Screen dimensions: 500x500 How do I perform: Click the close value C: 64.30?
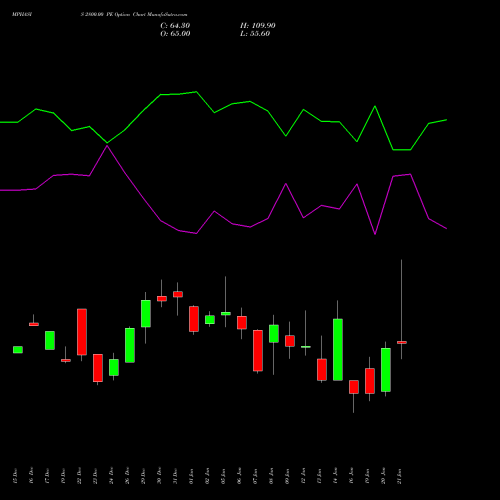pyautogui.click(x=175, y=26)
